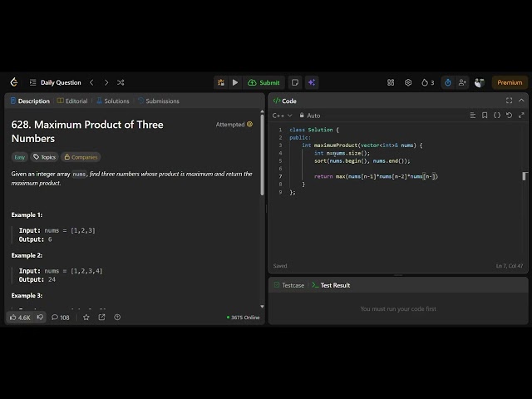Maximize the Code panel fullscreen icon
The image size is (532, 399).
pyautogui.click(x=509, y=101)
